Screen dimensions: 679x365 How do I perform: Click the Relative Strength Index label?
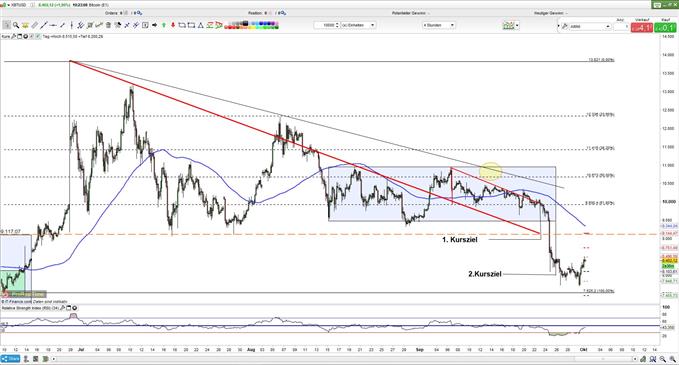[x=30, y=308]
